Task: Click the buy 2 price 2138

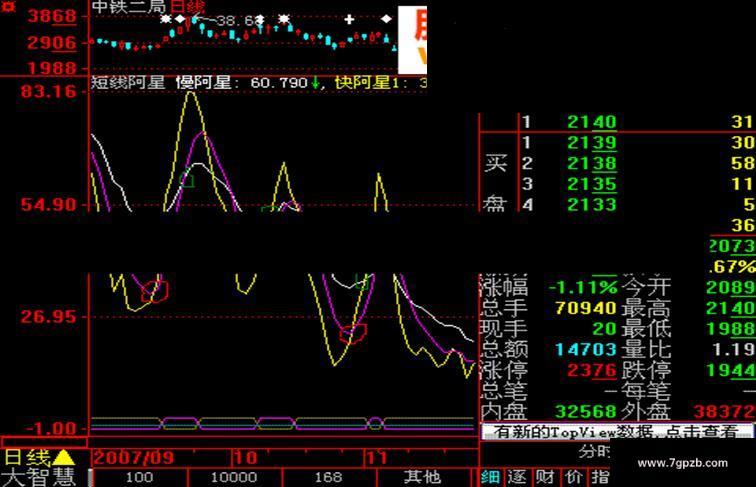Action: [x=592, y=163]
